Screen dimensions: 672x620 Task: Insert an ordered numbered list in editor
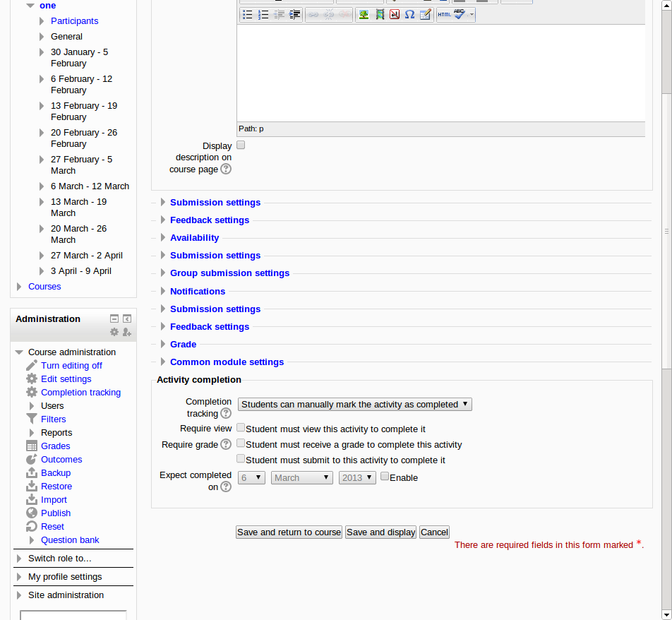click(x=263, y=15)
